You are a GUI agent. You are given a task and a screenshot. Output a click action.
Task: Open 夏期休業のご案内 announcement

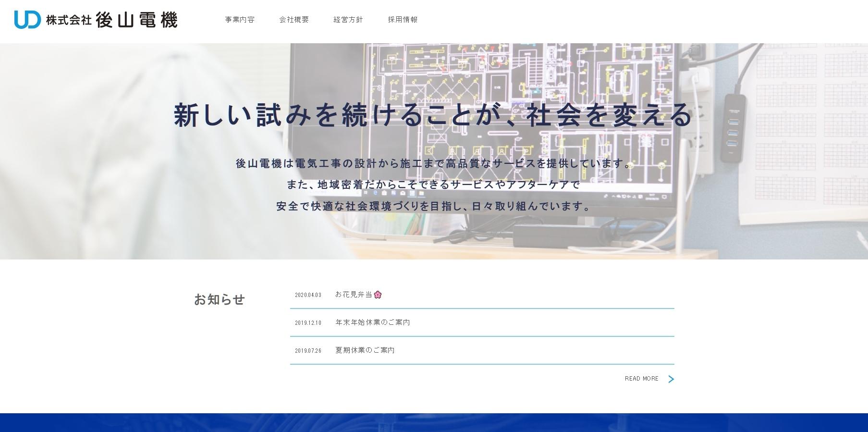(x=365, y=350)
